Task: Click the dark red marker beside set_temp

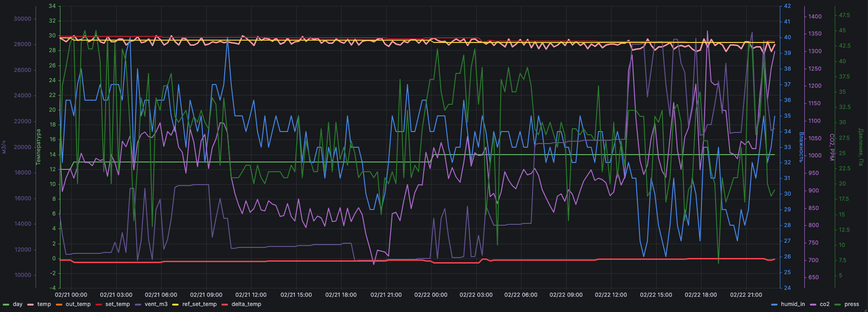Action: [99, 305]
